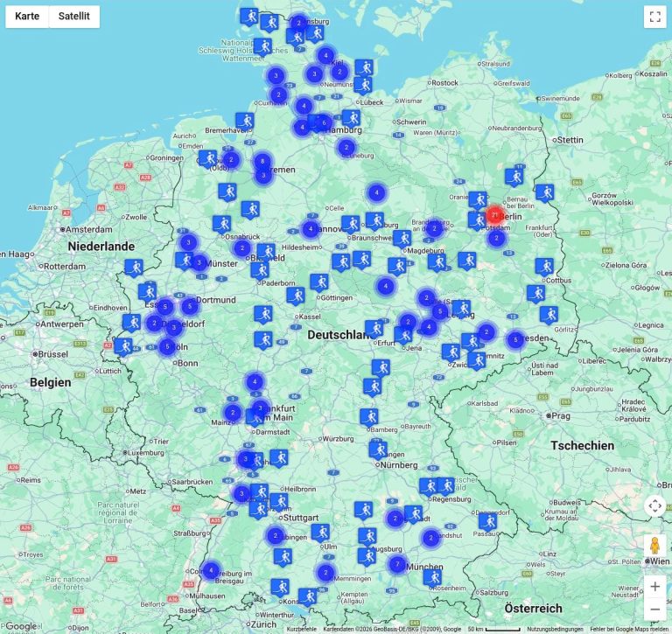Select hockey marker near Bamberg

click(369, 417)
